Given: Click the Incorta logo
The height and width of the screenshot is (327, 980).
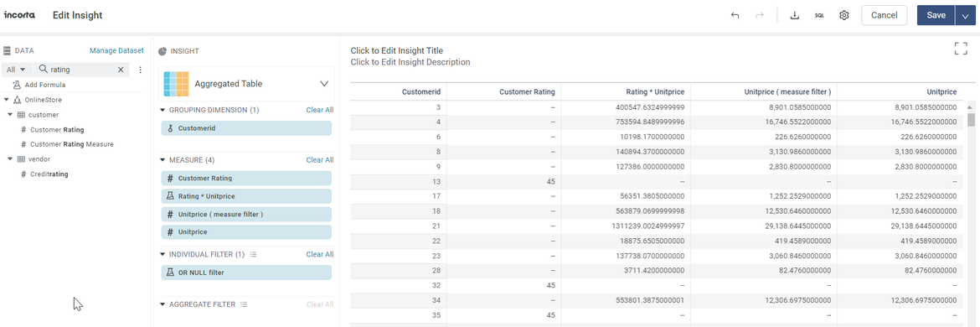Looking at the screenshot, I should pyautogui.click(x=20, y=14).
